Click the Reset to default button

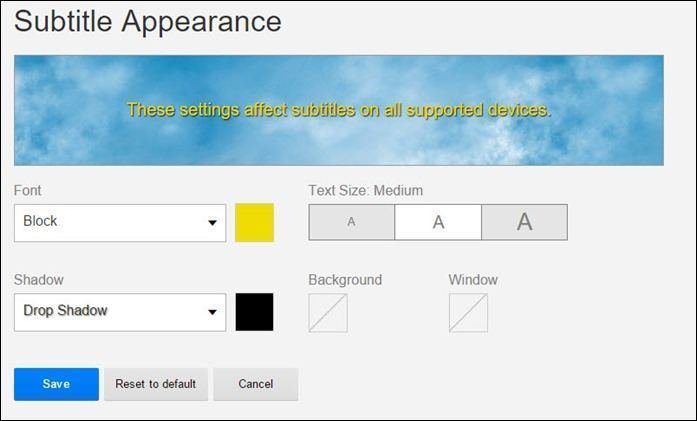point(156,384)
